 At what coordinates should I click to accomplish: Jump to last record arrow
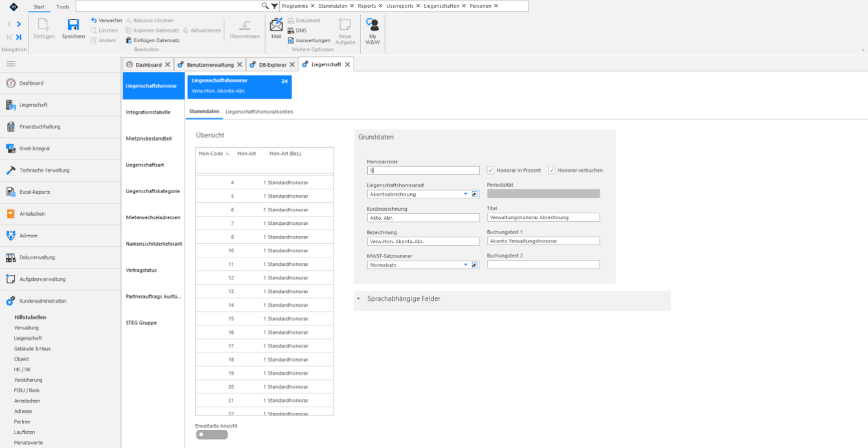pyautogui.click(x=19, y=37)
